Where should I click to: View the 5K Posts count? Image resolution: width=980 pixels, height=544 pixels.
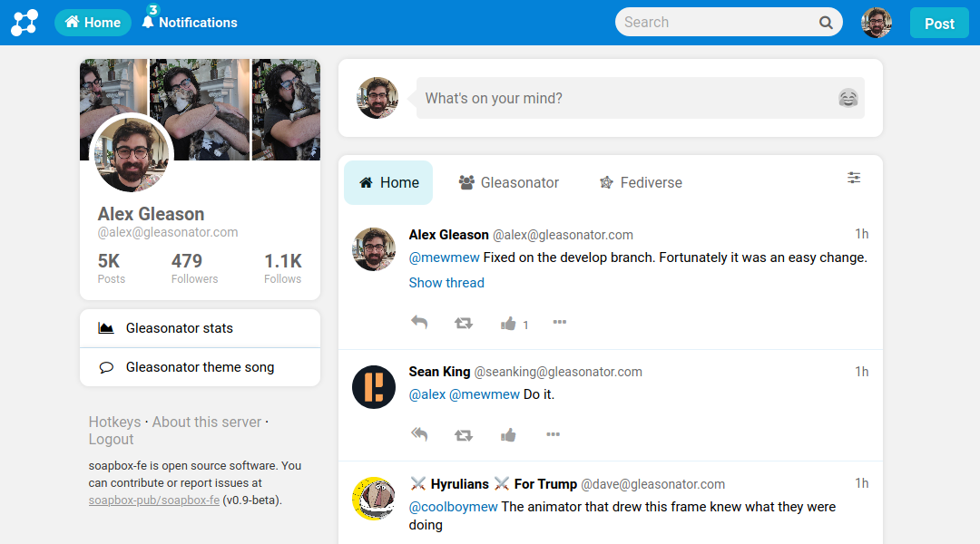click(x=112, y=268)
